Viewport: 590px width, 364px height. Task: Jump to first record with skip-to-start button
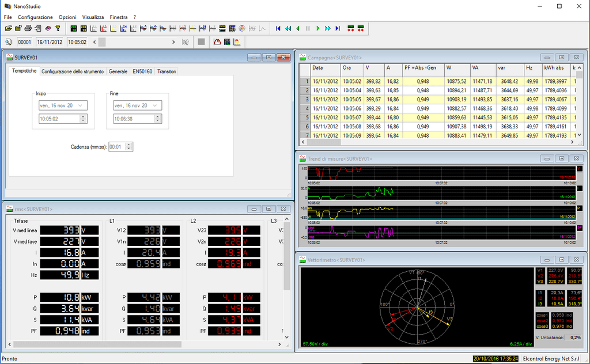278,28
